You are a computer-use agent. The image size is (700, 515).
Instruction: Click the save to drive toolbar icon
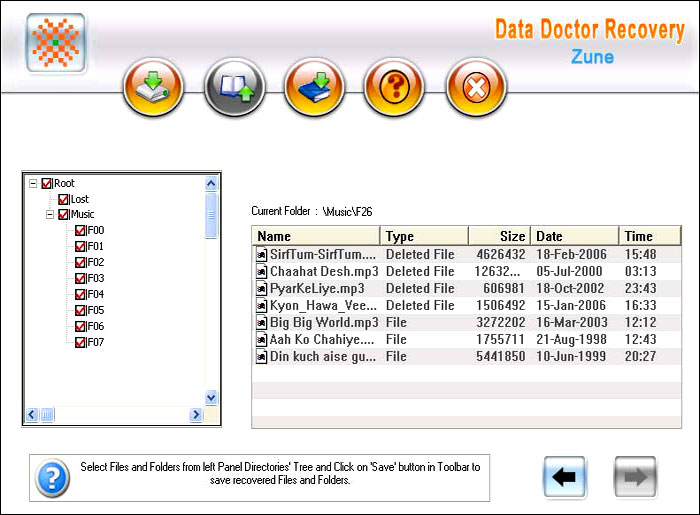point(153,89)
